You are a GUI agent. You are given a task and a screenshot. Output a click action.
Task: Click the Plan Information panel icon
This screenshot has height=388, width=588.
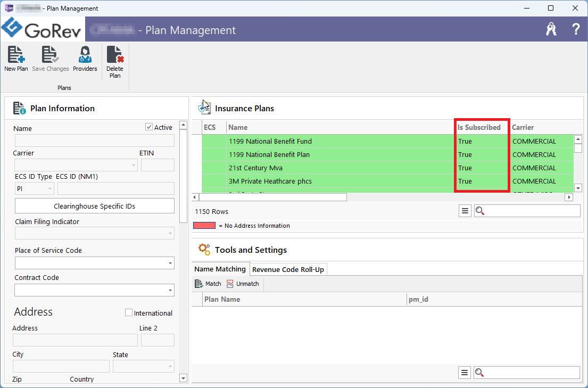[x=20, y=108]
